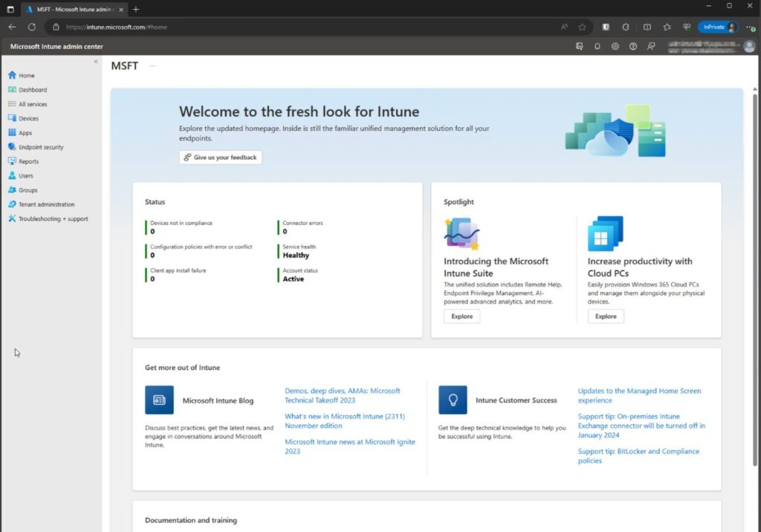Open the feedback icon in header
The height and width of the screenshot is (532, 761).
pos(651,46)
